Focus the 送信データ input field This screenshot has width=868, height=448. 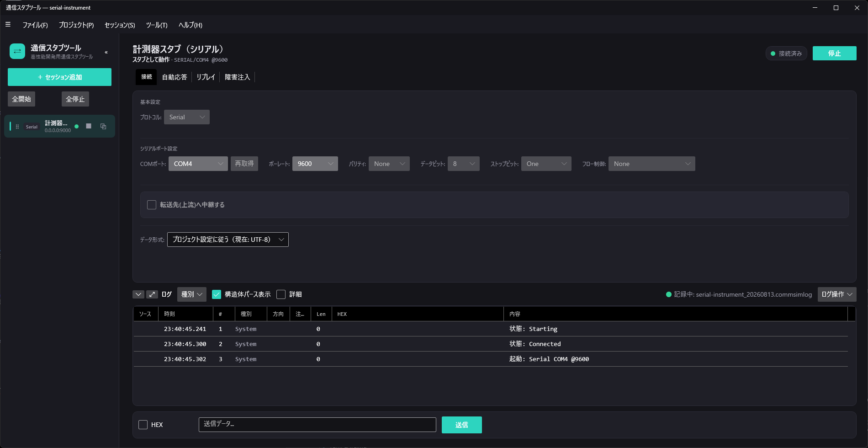coord(318,425)
